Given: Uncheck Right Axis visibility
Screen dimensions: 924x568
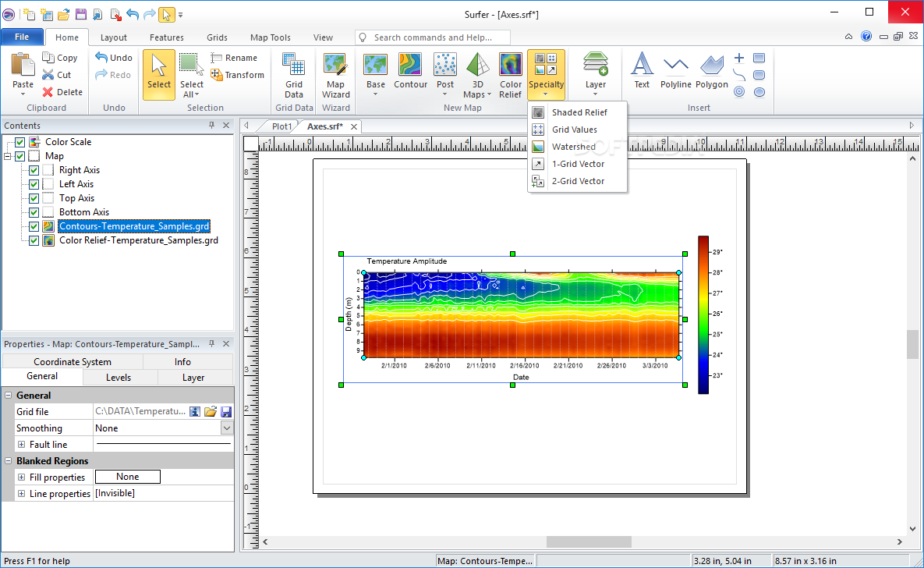Looking at the screenshot, I should coord(34,170).
